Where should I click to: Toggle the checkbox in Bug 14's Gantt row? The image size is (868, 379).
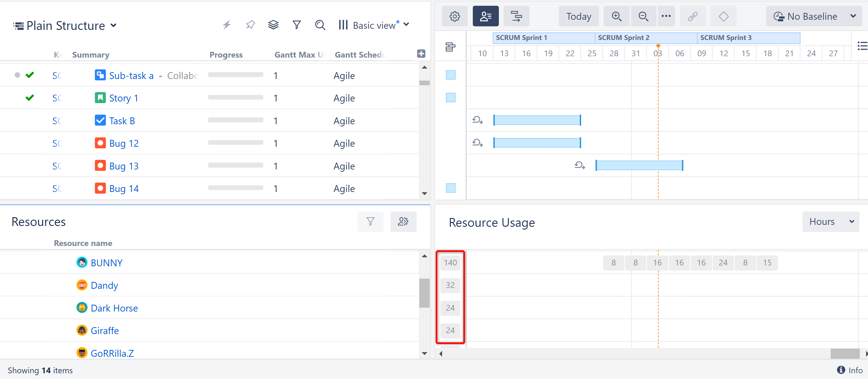[x=451, y=188]
